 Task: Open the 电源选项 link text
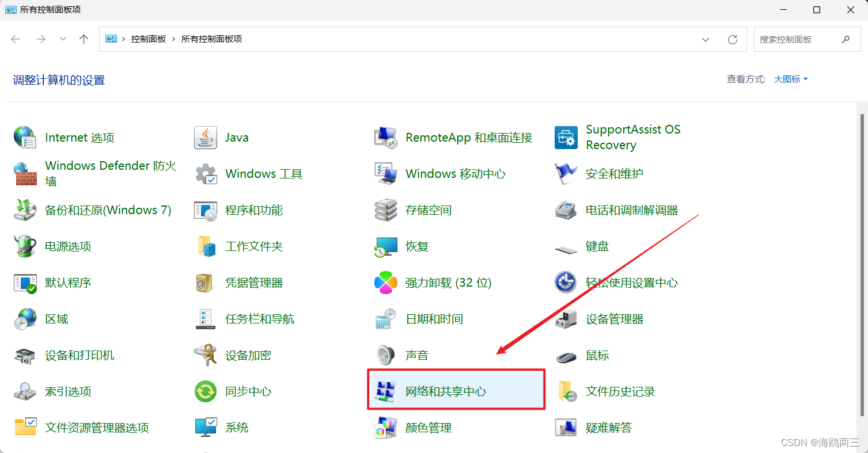pyautogui.click(x=68, y=246)
